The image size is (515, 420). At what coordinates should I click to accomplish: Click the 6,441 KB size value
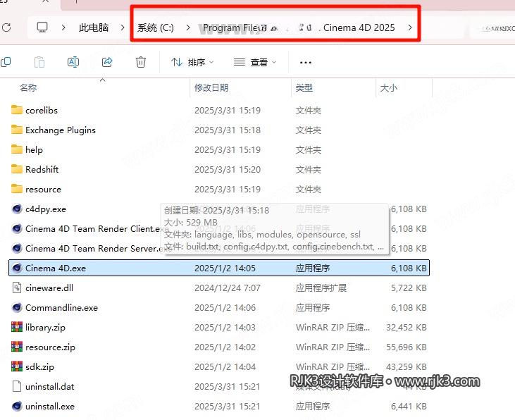click(x=409, y=406)
